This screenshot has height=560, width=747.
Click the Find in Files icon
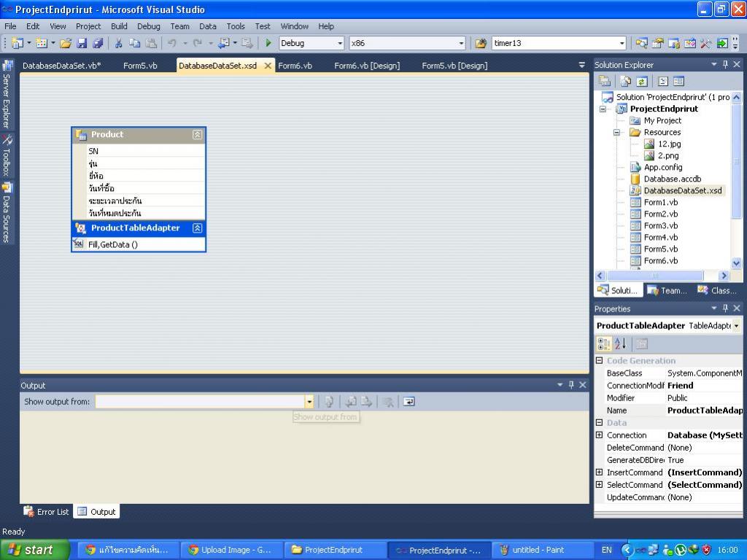coord(481,43)
